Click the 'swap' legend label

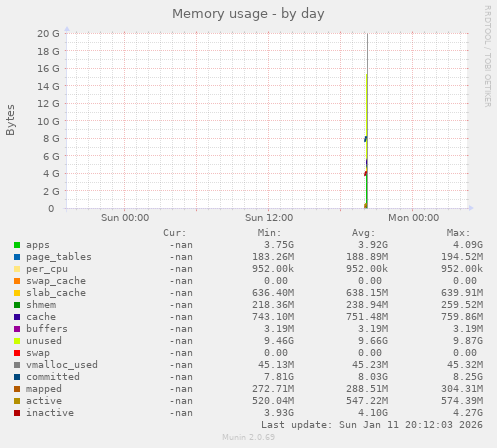pos(38,353)
